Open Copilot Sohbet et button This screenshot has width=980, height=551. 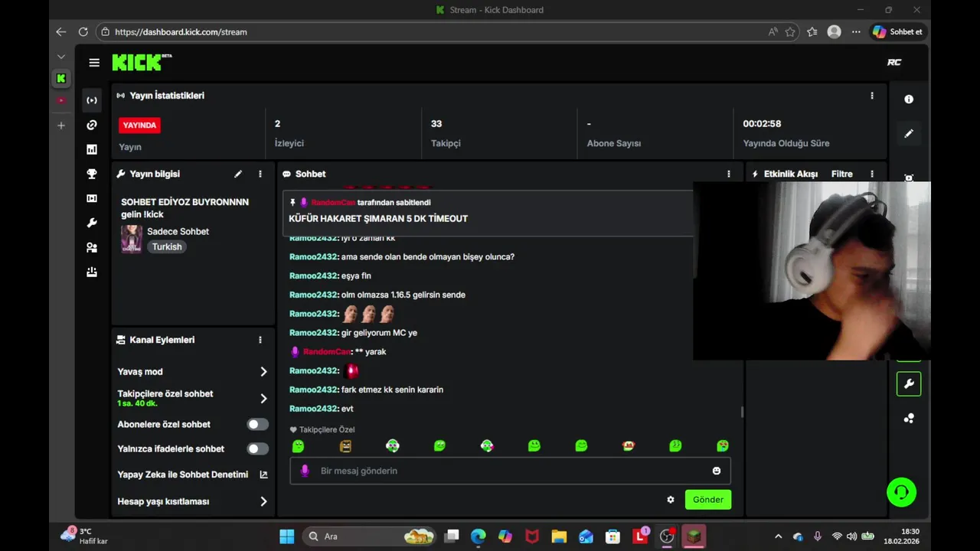coord(897,32)
